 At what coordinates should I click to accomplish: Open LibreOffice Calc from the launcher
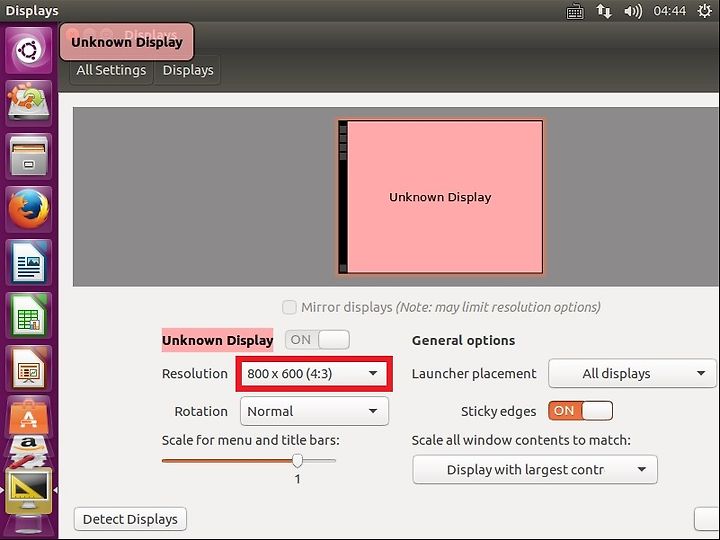[28, 315]
